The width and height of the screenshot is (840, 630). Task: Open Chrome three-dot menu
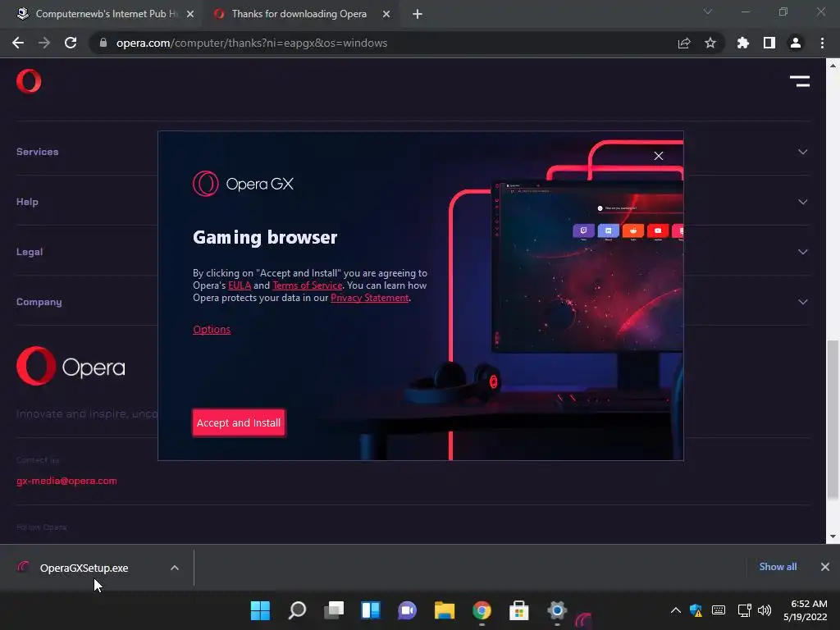(x=822, y=43)
